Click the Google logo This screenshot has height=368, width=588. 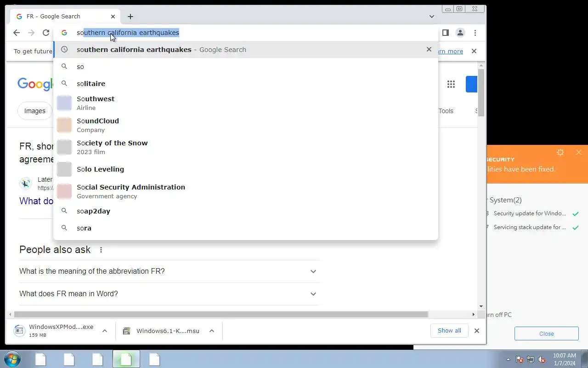(x=36, y=84)
